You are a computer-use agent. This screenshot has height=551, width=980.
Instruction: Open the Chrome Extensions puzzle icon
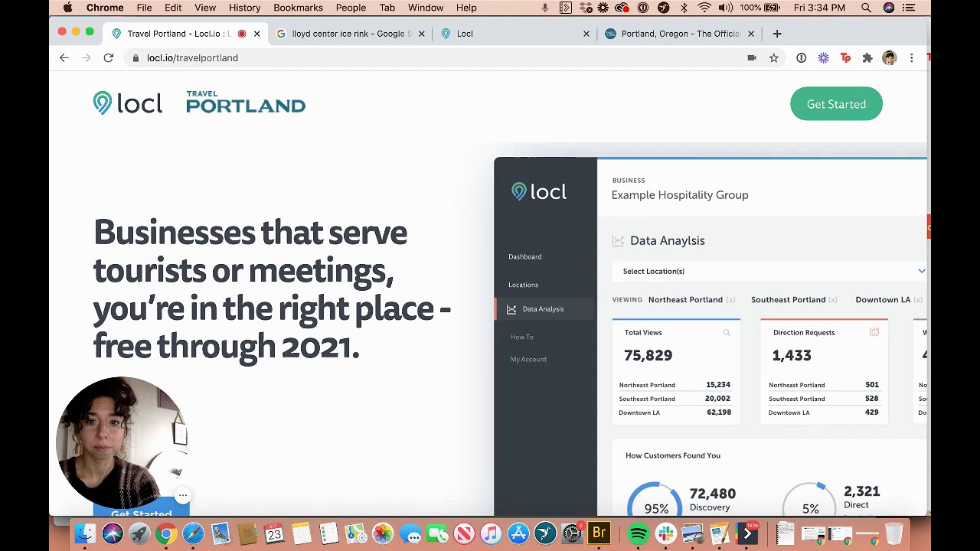coord(867,58)
